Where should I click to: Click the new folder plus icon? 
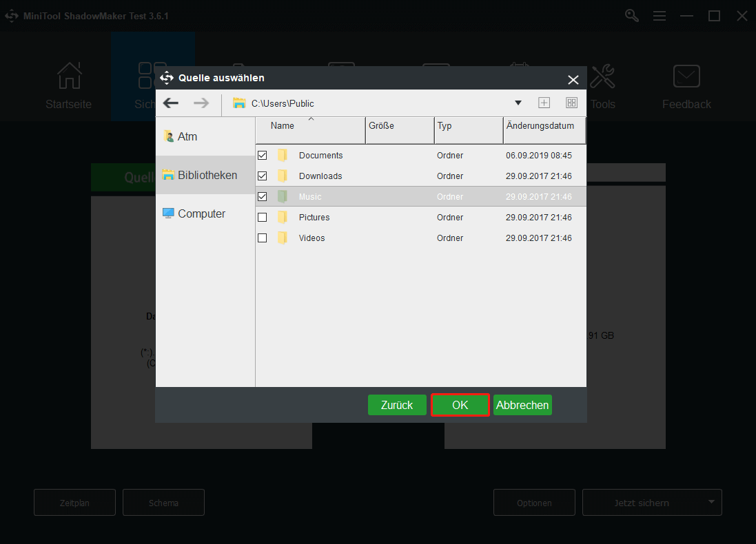(x=544, y=102)
